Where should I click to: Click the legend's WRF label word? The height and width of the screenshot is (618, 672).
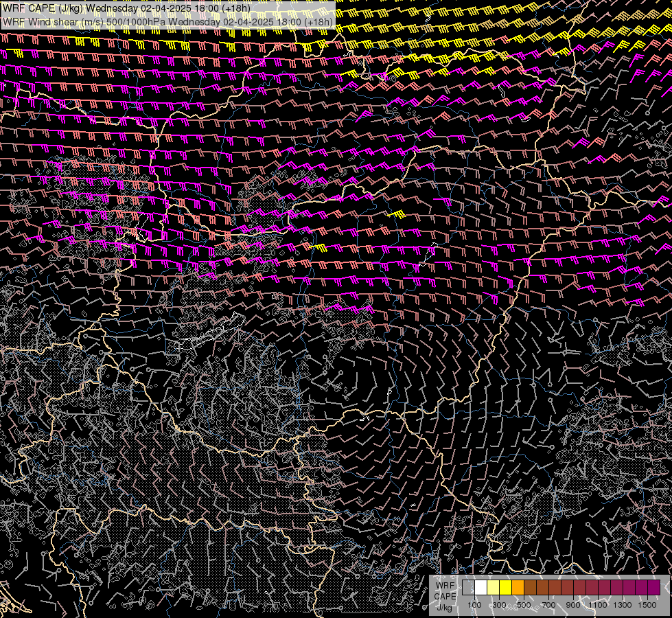coord(445,586)
